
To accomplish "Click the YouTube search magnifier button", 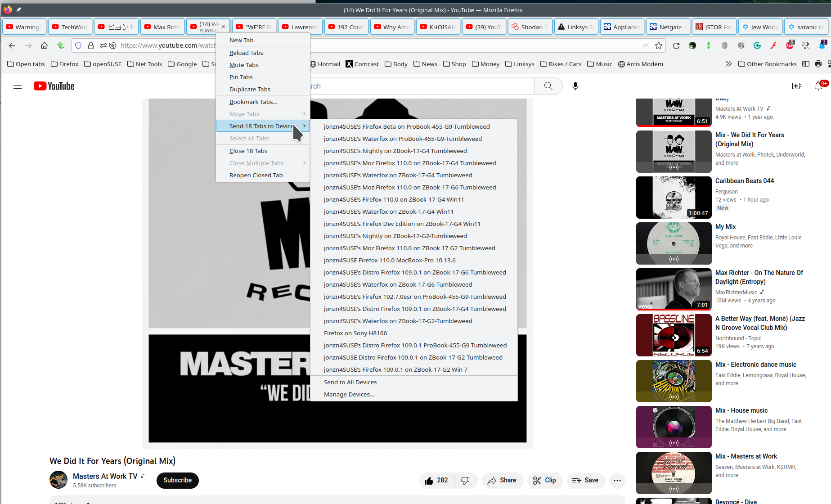I will point(548,86).
